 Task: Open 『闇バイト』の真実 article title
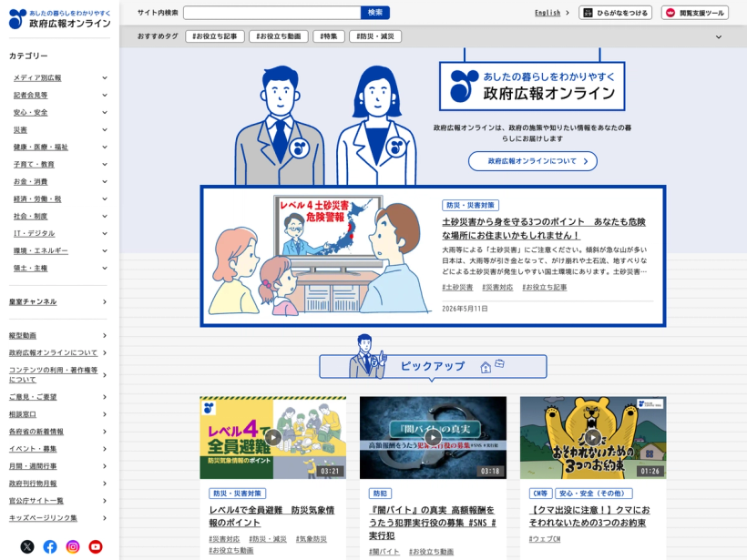(x=433, y=523)
